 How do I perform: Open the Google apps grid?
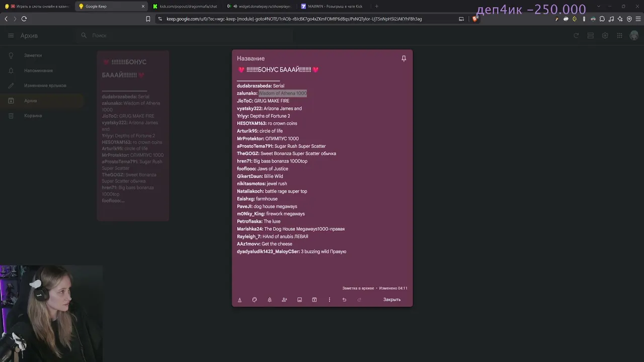pyautogui.click(x=620, y=36)
